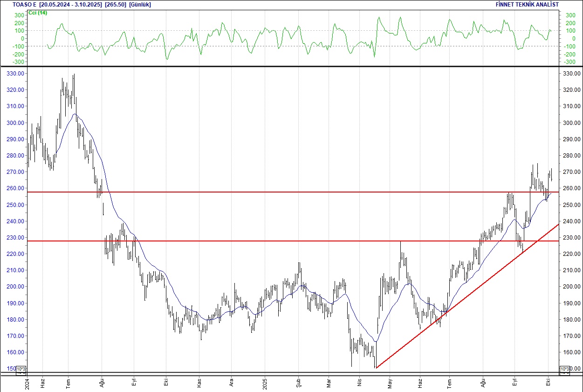Click the 10^3 scale box at bottom-right
Image resolution: width=583 pixels, height=392 pixels.
click(564, 370)
